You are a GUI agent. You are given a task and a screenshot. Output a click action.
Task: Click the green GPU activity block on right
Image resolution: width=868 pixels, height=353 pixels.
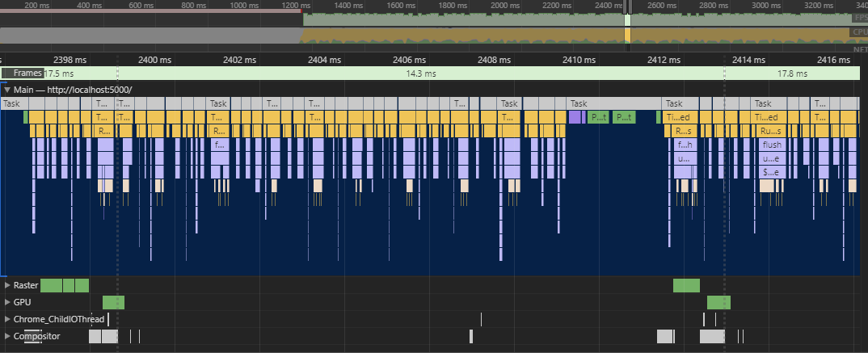click(718, 302)
